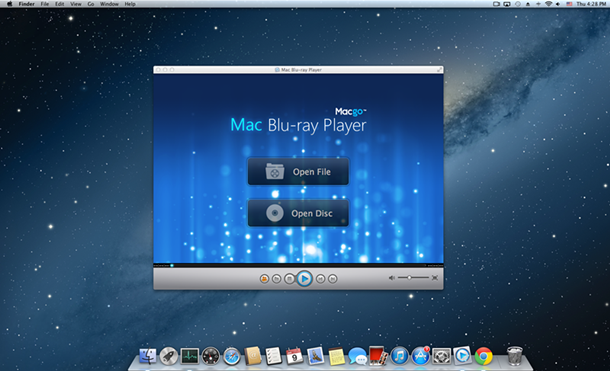The image size is (610, 371).
Task: Click the playback progress bar
Action: [298, 265]
